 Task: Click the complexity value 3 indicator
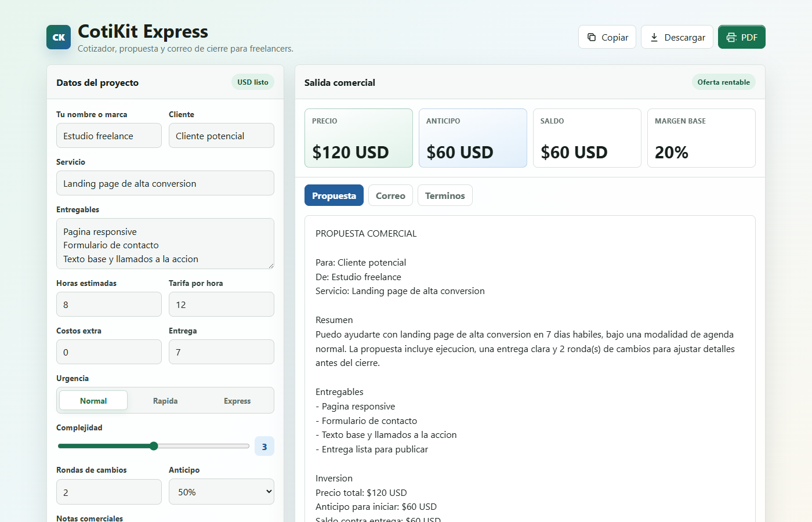(x=264, y=447)
